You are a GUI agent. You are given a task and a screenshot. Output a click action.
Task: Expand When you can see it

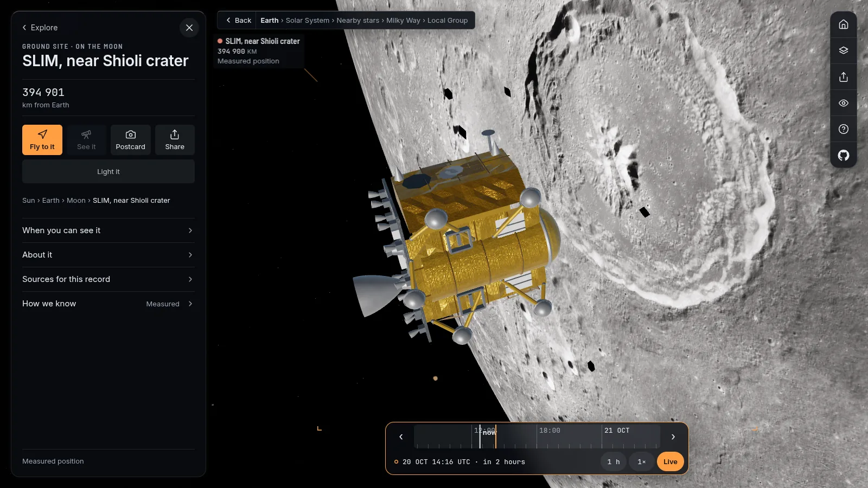point(108,230)
